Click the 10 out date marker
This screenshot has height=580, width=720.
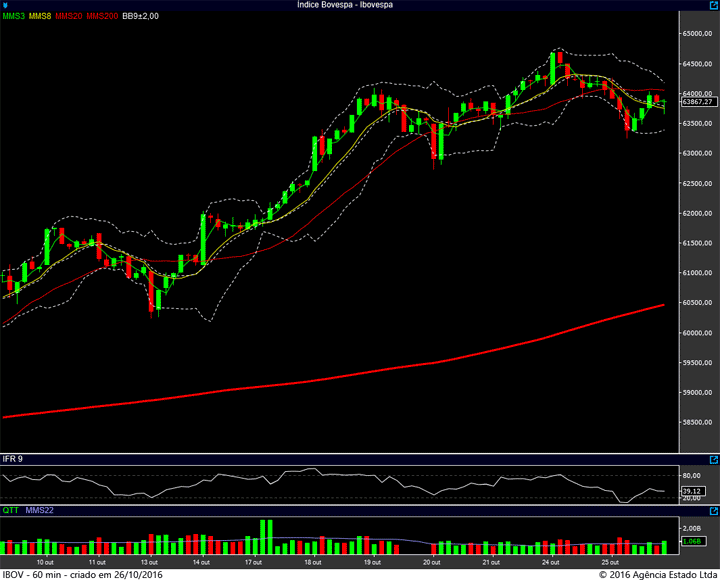[45, 562]
